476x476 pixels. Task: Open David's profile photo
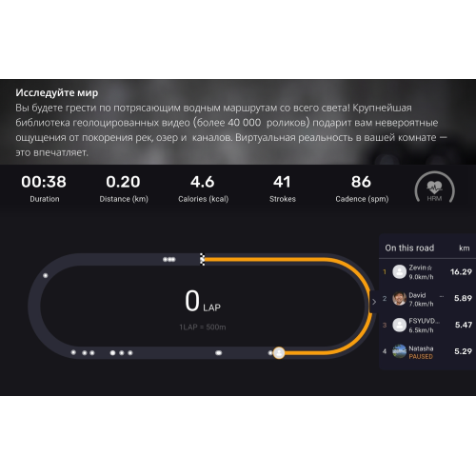coord(399,299)
